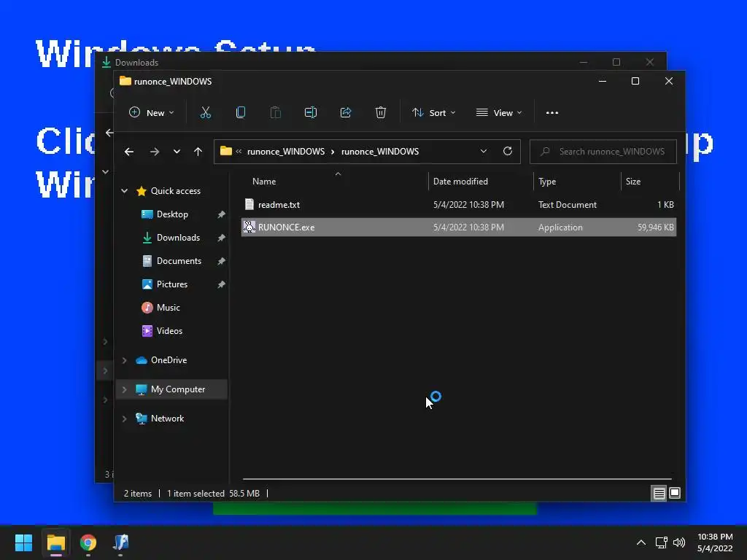
Task: Open the clock showing 10:38 PM
Action: pos(715,542)
